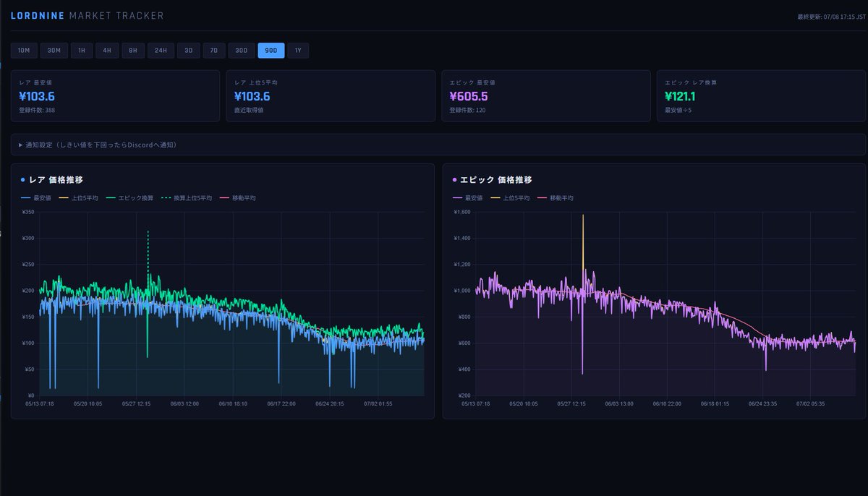This screenshot has height=496, width=868.
Task: Click ¥250 label on レア chart axis
Action: tap(28, 264)
